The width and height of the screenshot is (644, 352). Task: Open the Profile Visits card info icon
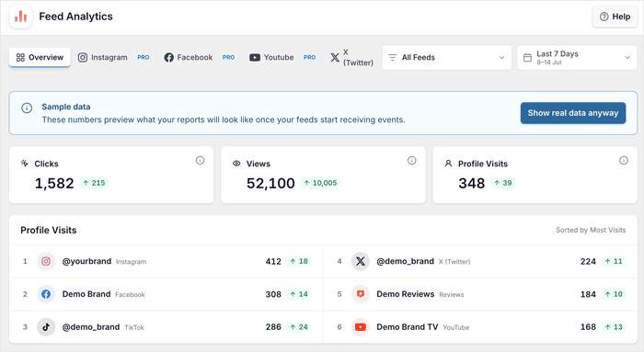pos(624,161)
